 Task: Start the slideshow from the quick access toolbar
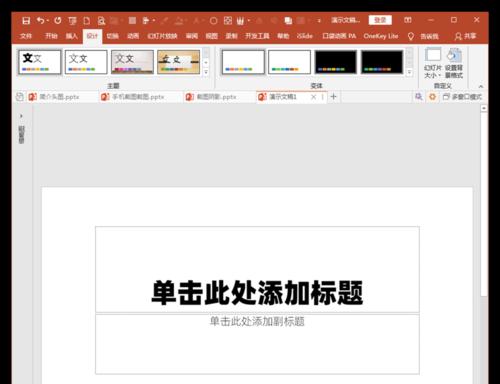point(72,21)
